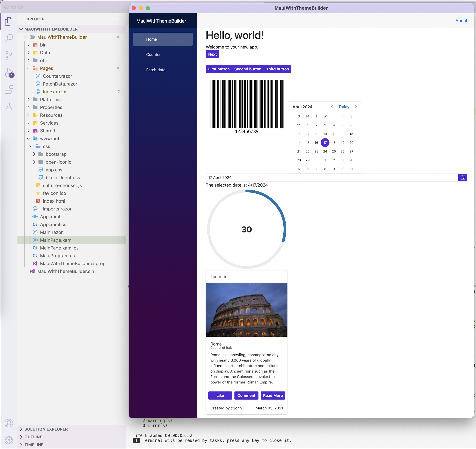Open the Extensions view
The height and width of the screenshot is (449, 476).
[x=9, y=90]
